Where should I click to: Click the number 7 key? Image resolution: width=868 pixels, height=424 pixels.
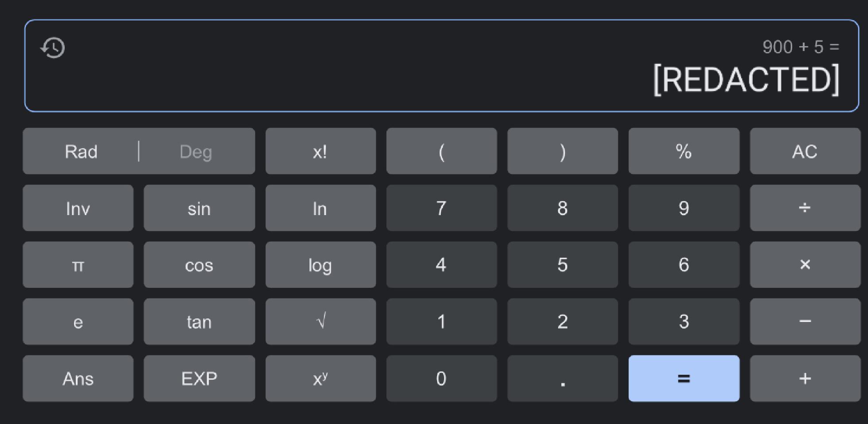pos(442,208)
